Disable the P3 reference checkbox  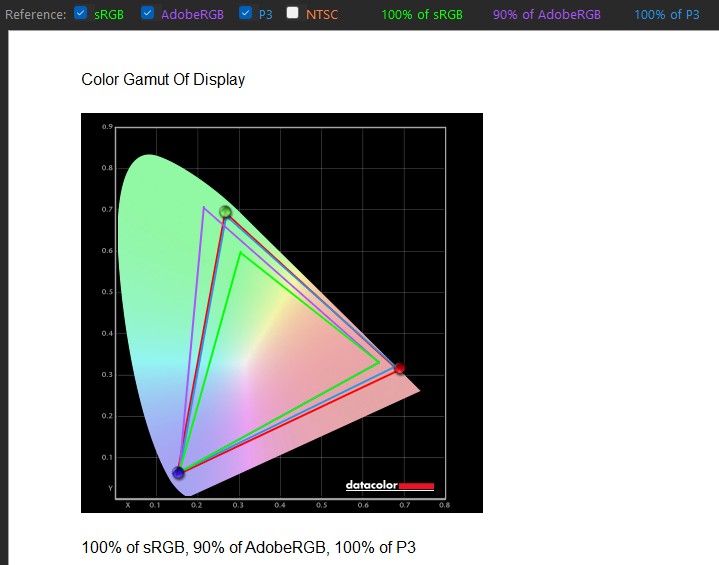pyautogui.click(x=245, y=13)
